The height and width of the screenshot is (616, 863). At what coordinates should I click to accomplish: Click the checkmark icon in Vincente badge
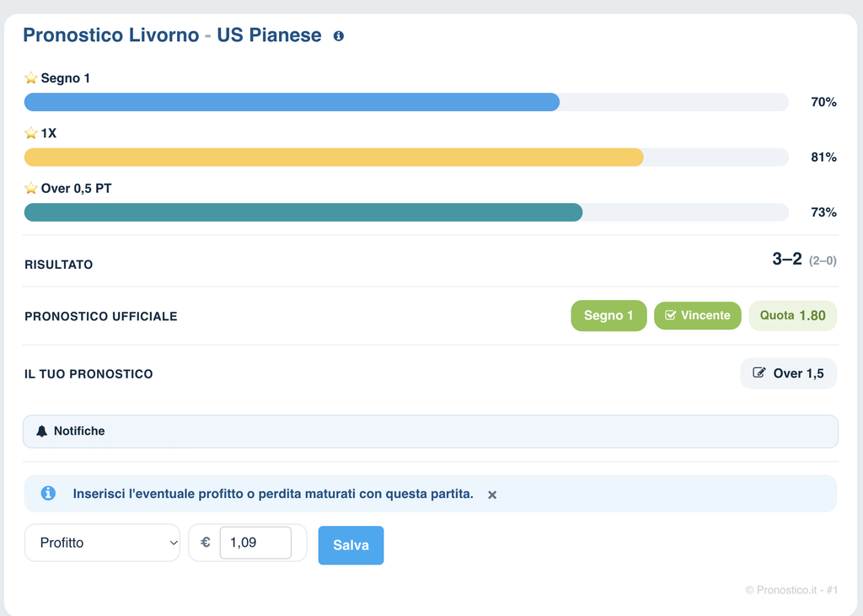[670, 315]
